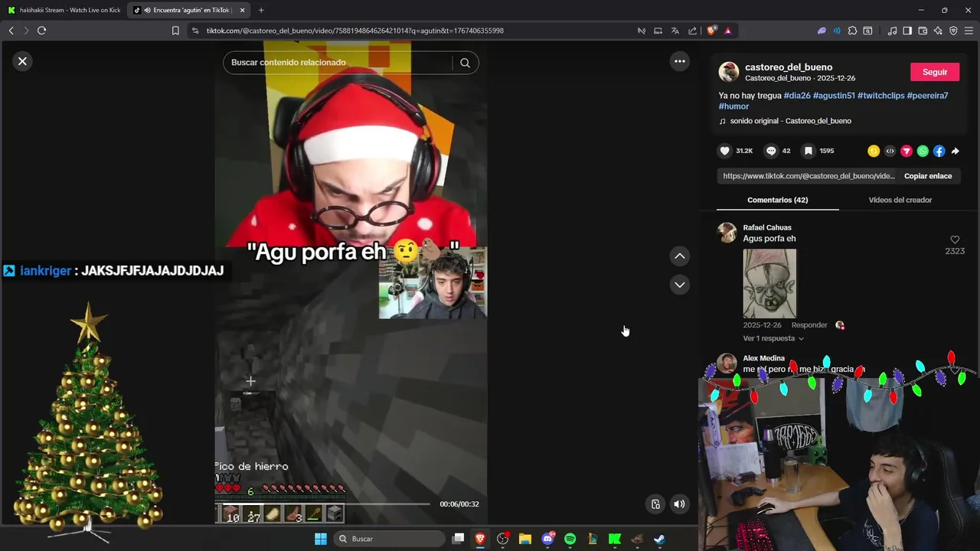This screenshot has height=551, width=980.
Task: Click the magnifier search icon in search bar
Action: tap(465, 63)
